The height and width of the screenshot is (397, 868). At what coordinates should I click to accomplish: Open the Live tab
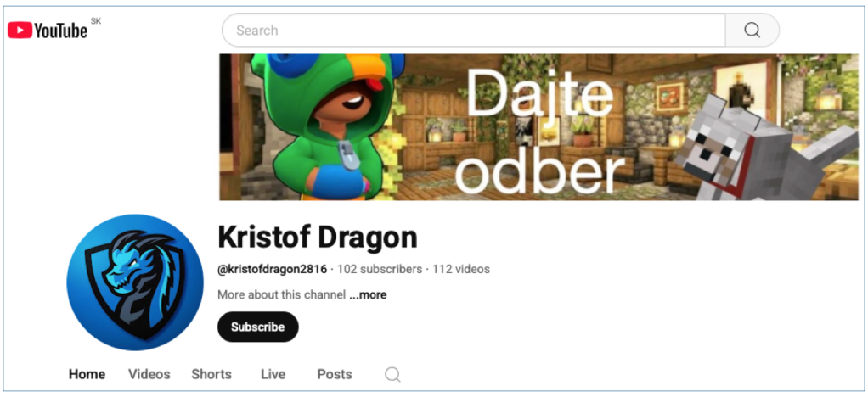tap(273, 374)
